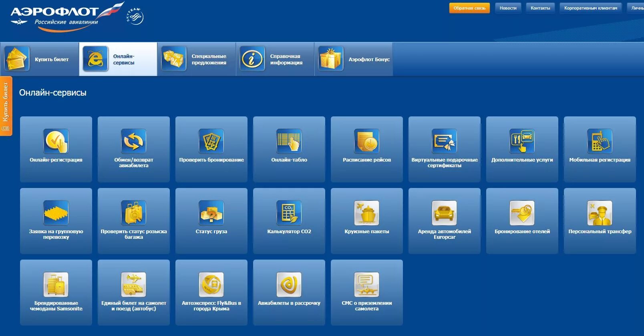644x336 pixels.
Task: Click the Круизные пакеты ship icon
Action: [x=367, y=213]
